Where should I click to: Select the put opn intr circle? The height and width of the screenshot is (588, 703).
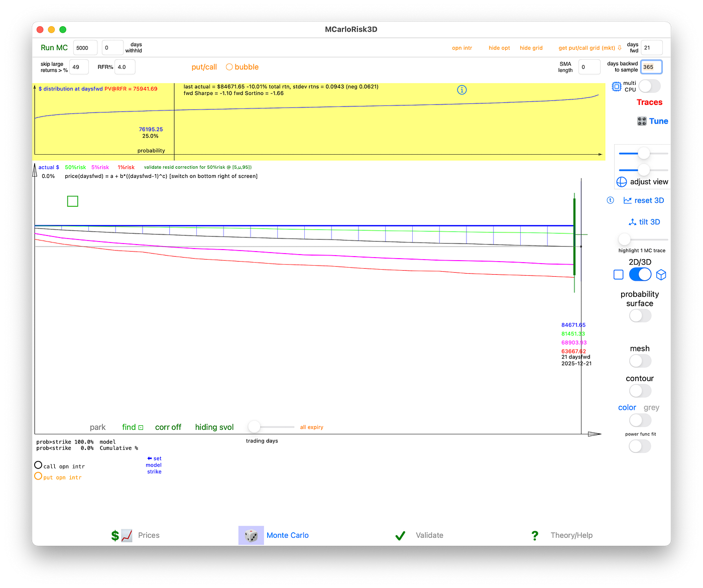(x=38, y=476)
